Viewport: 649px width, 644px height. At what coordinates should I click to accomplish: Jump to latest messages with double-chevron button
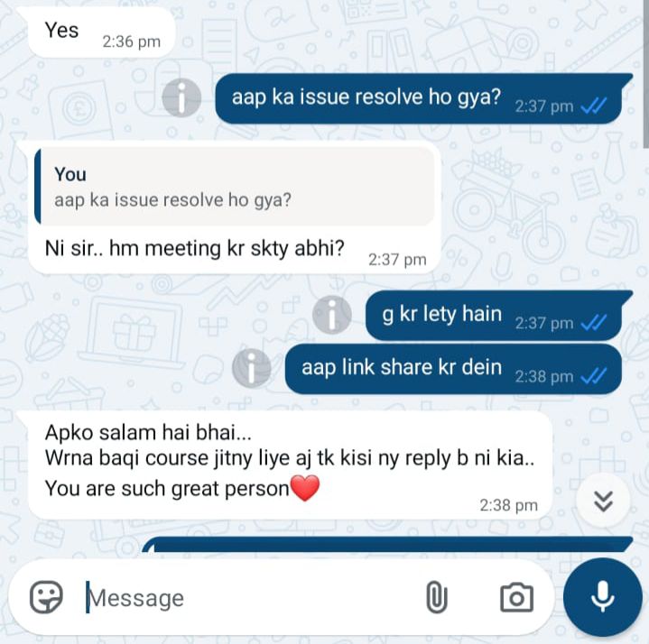pos(603,501)
